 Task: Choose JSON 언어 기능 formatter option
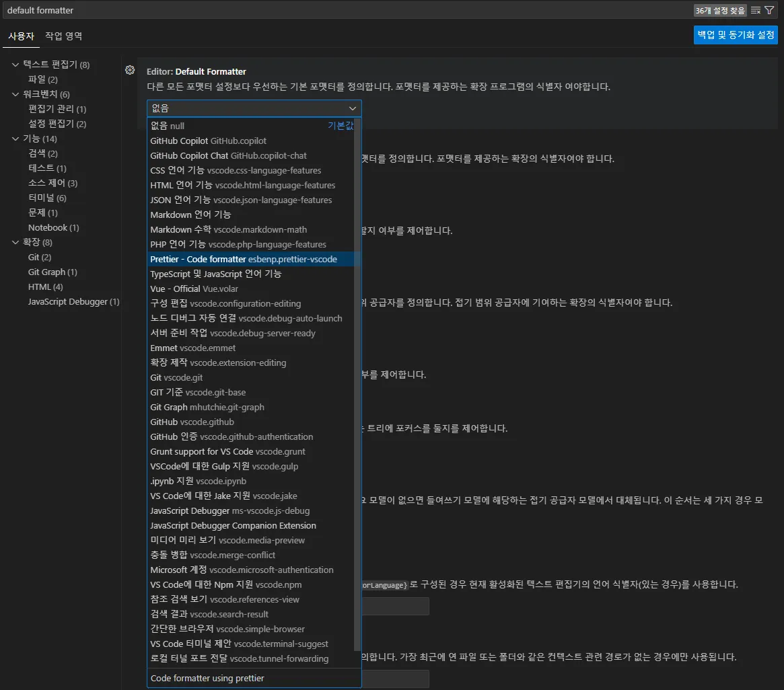[x=251, y=200]
